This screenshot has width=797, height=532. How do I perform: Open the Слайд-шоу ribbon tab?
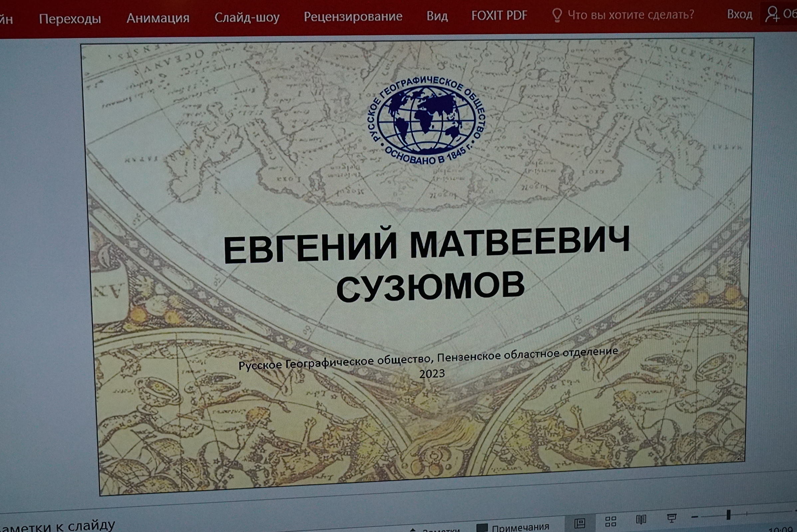(247, 17)
